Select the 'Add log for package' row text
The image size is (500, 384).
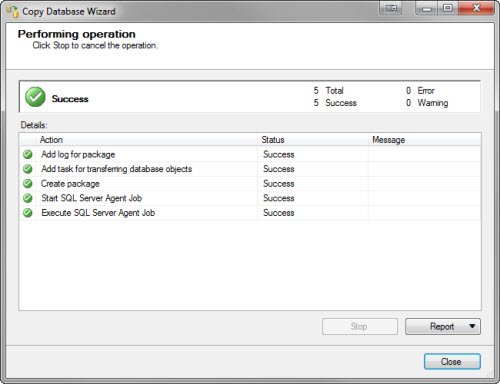(x=78, y=154)
